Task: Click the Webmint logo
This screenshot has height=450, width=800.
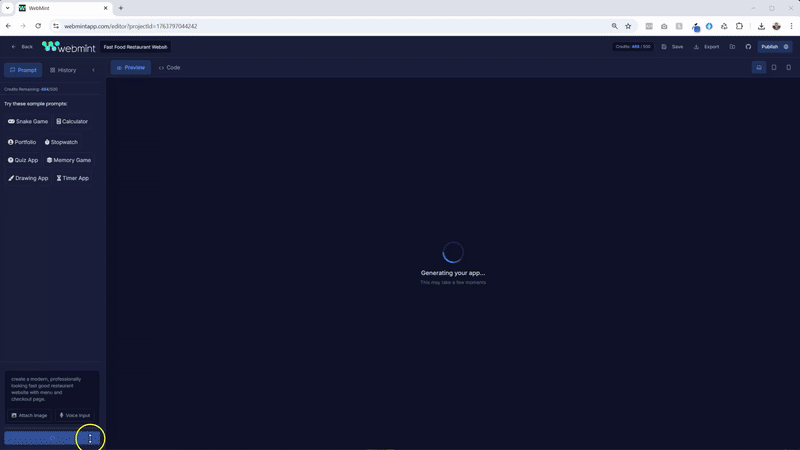Action: [68, 47]
